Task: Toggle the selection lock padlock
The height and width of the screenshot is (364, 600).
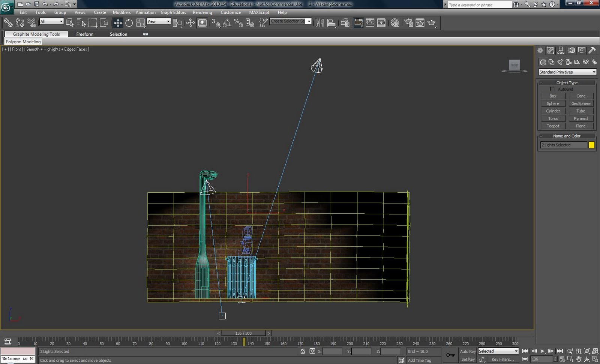Action: click(x=303, y=351)
